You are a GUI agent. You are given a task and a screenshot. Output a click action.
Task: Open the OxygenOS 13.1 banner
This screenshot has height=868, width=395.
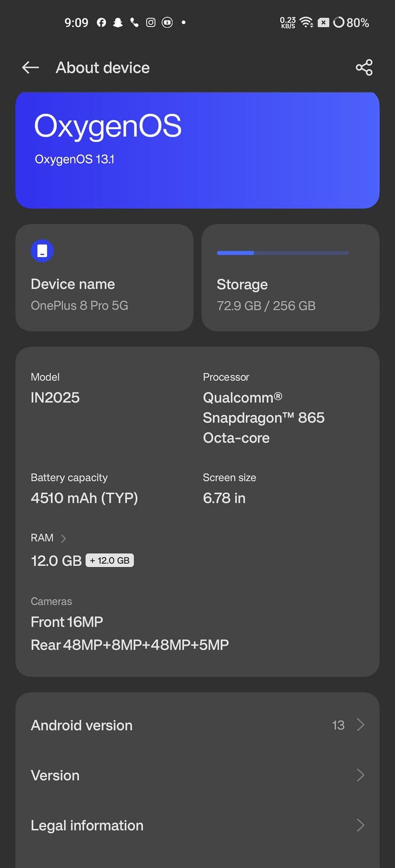pos(197,150)
